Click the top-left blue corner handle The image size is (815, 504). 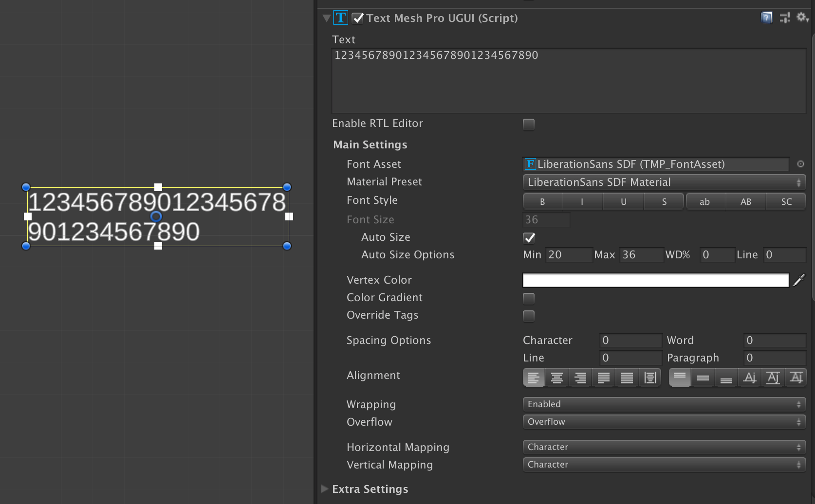(x=26, y=187)
